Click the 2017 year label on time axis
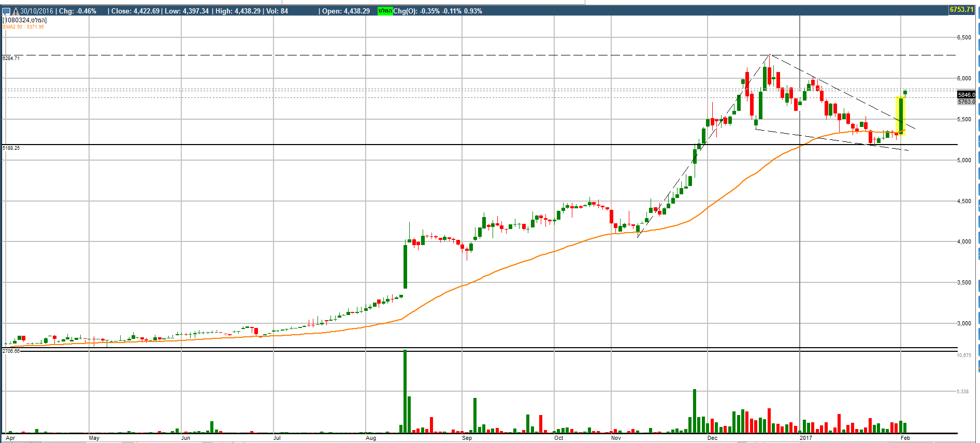Image resolution: width=980 pixels, height=443 pixels. (806, 438)
